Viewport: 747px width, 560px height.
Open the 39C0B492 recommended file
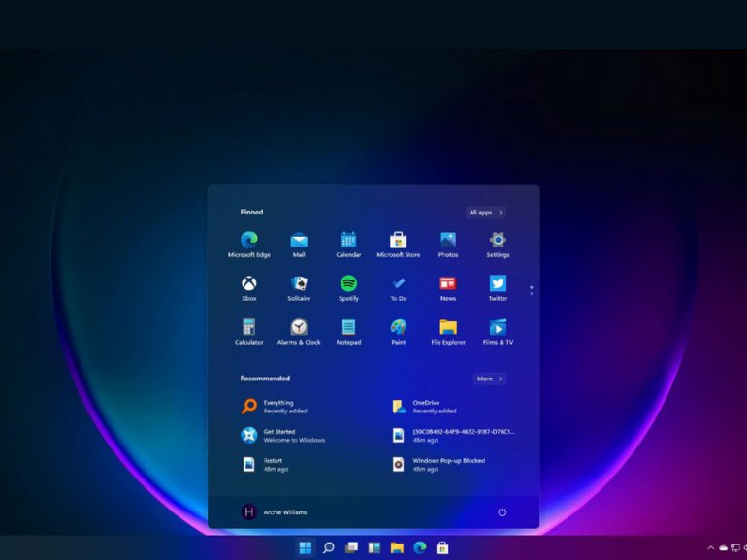453,436
